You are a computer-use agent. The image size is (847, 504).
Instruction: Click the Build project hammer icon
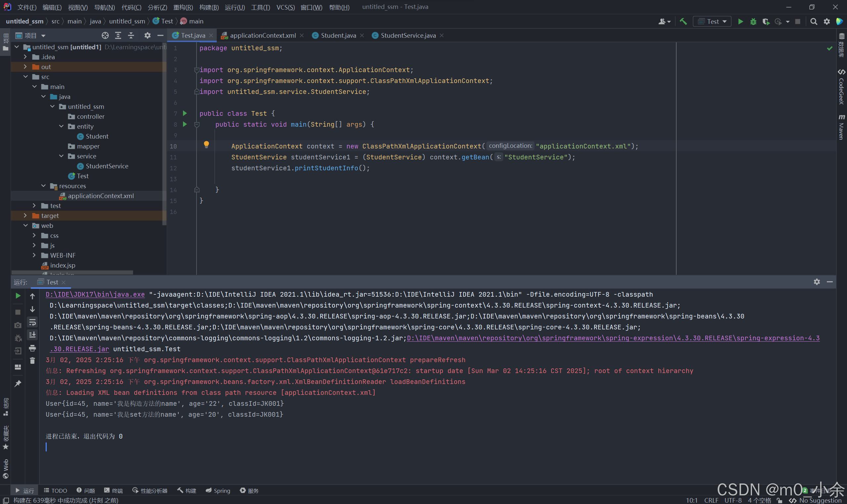[683, 22]
